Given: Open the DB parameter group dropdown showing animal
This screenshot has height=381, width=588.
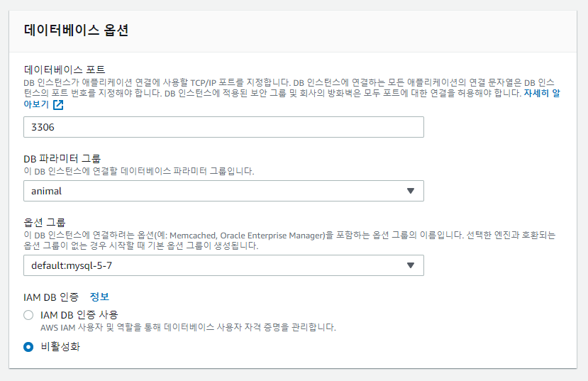Looking at the screenshot, I should tap(223, 191).
